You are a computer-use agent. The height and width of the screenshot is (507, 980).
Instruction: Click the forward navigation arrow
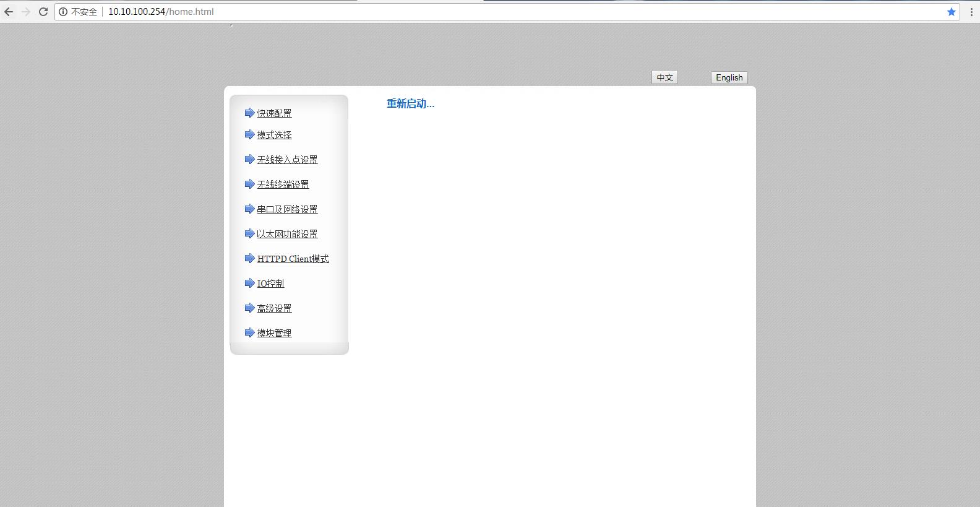[26, 12]
